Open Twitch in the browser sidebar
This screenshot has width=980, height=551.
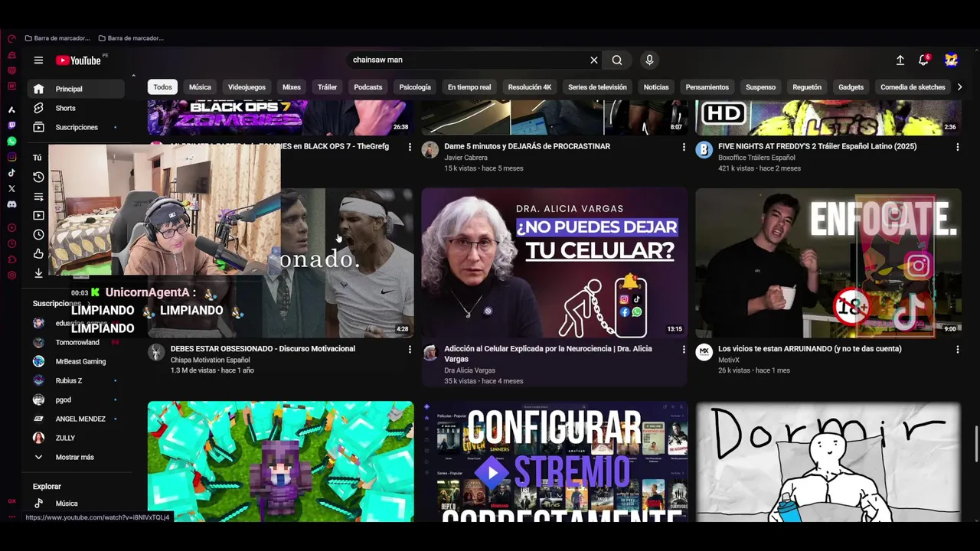[11, 126]
